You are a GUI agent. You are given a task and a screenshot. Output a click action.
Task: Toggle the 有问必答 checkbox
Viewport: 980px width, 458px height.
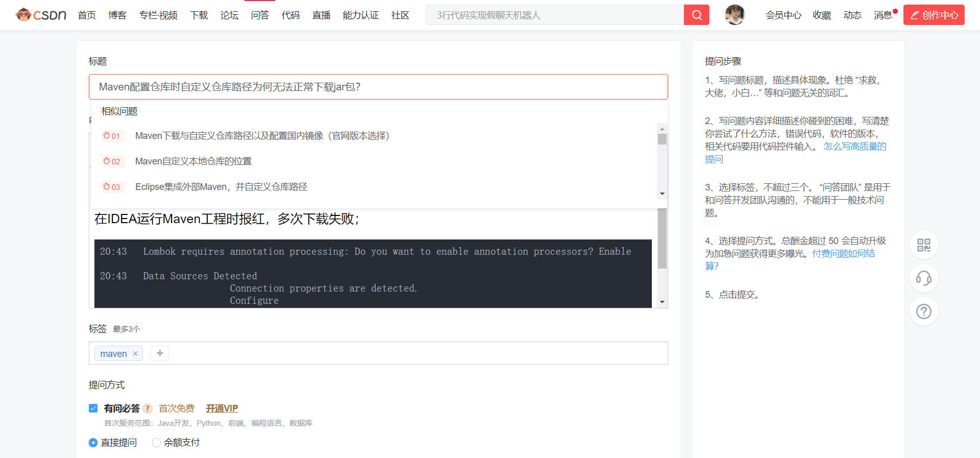tap(93, 408)
